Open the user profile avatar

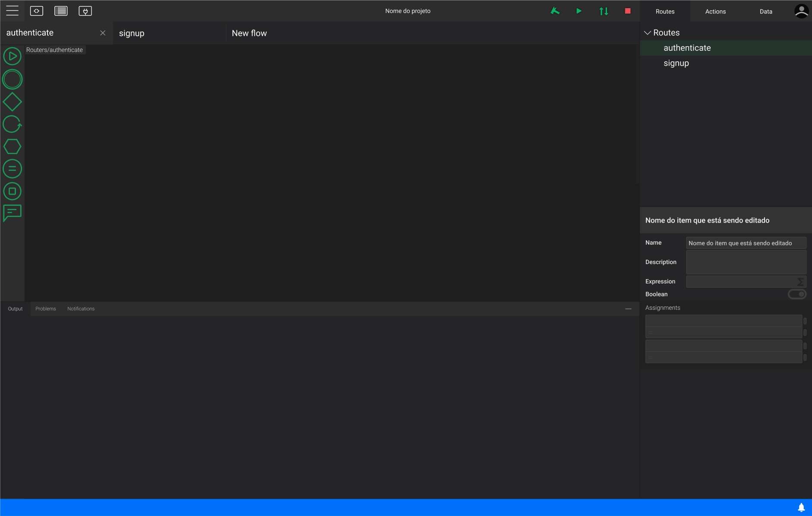[x=801, y=11]
